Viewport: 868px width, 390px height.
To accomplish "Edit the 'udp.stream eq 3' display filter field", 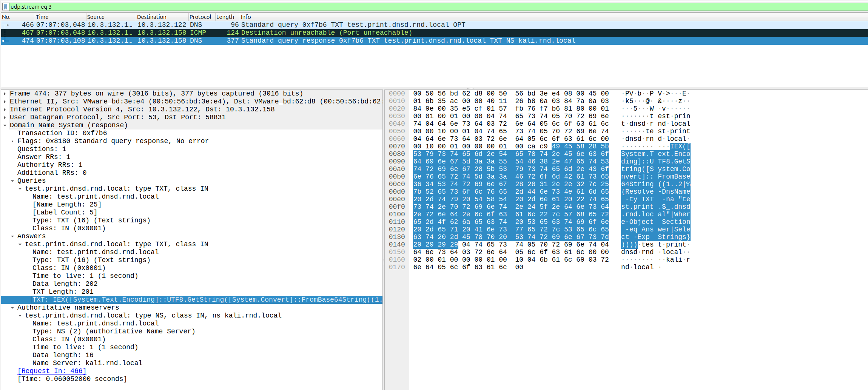I will 438,7.
